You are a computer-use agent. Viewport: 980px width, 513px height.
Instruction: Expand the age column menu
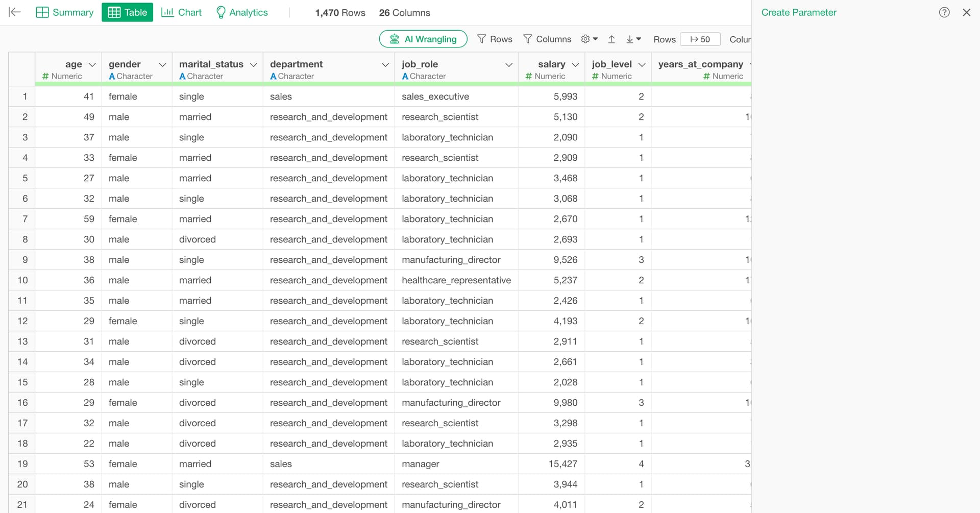pos(92,64)
